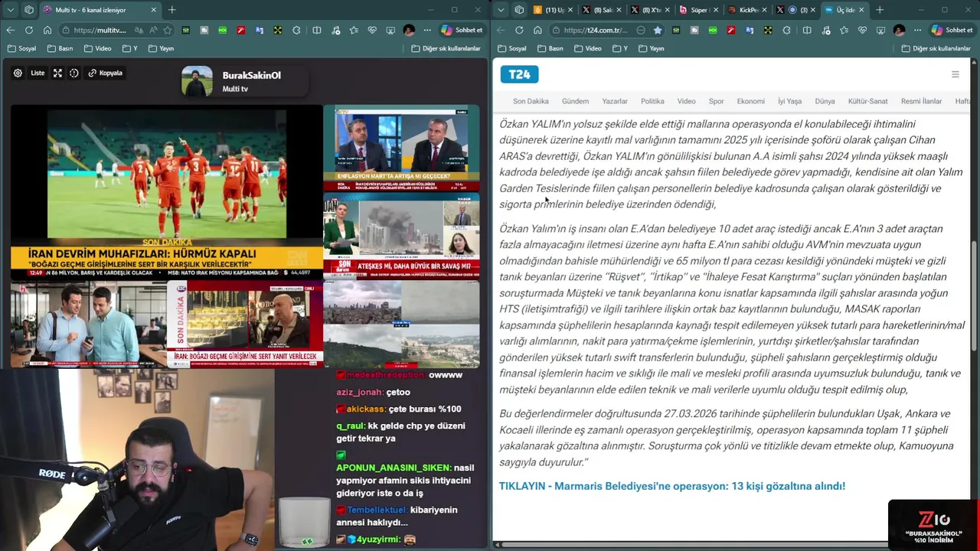Image resolution: width=980 pixels, height=551 pixels.
Task: Switch to the (8) X'te tab
Action: 648,10
